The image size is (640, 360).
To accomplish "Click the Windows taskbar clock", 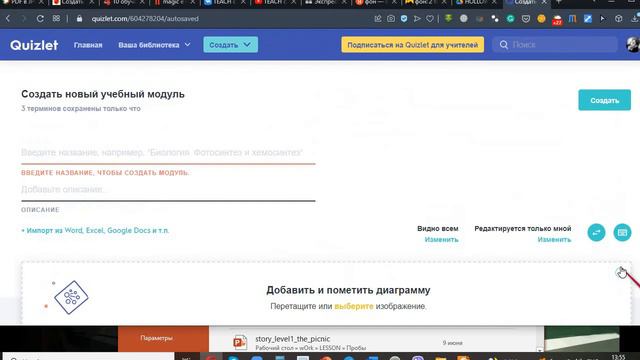I will coord(618,357).
